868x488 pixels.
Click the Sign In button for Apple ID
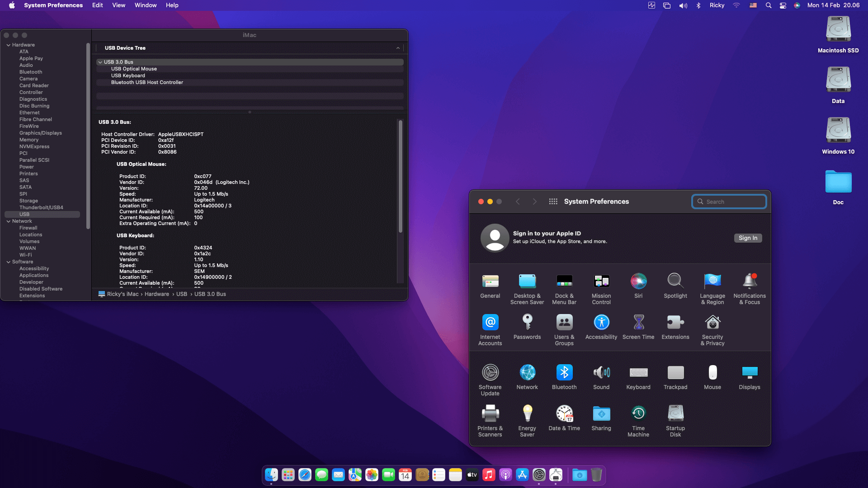pos(748,238)
